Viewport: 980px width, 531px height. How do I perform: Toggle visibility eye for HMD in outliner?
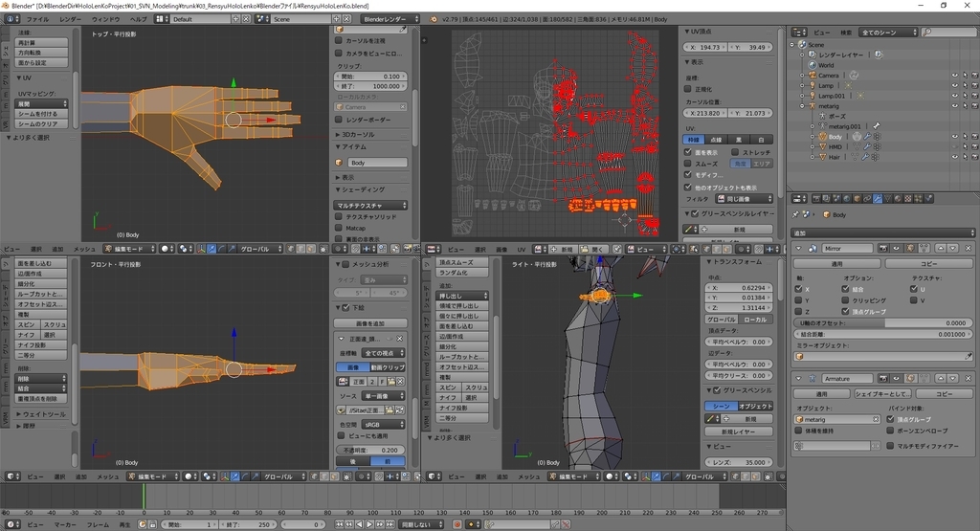pos(954,146)
